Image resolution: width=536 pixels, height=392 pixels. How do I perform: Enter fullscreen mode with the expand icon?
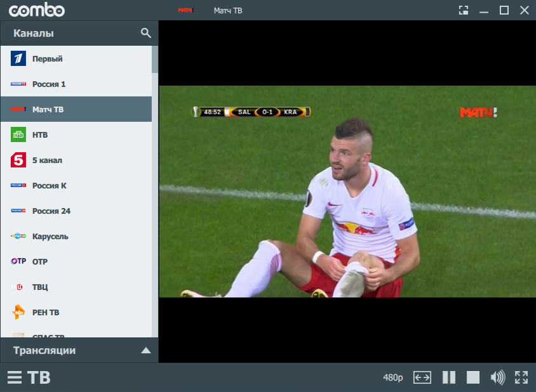(x=521, y=377)
